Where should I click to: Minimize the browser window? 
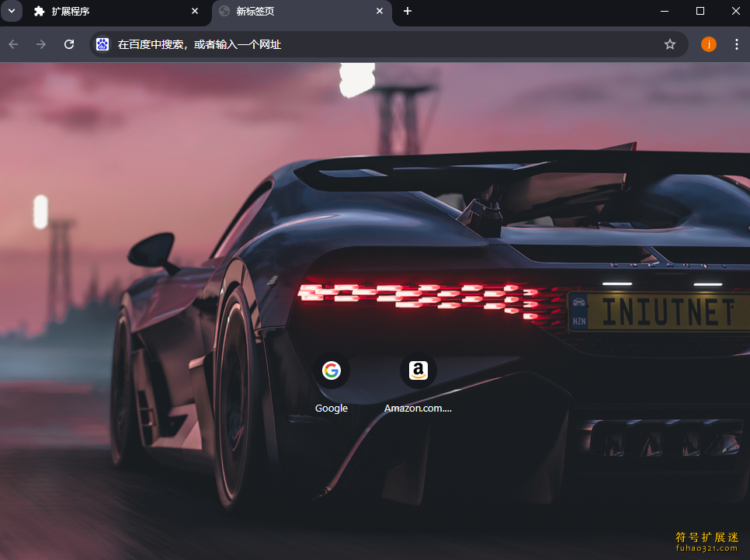665,11
